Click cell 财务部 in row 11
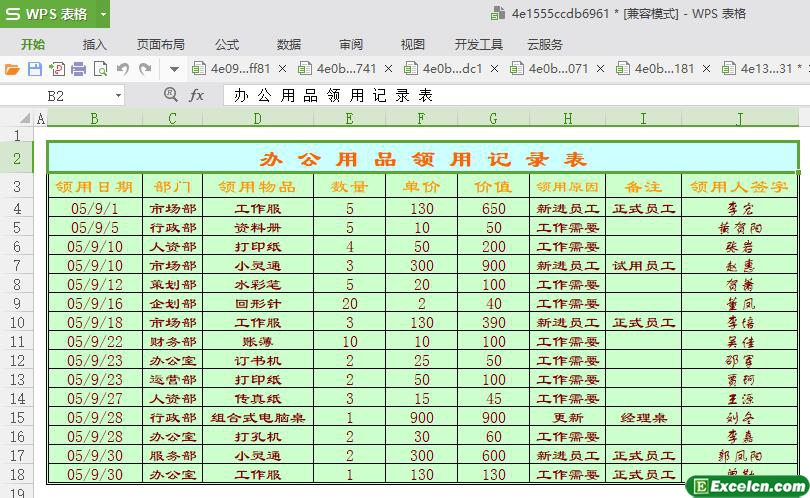Image resolution: width=810 pixels, height=498 pixels. click(173, 341)
